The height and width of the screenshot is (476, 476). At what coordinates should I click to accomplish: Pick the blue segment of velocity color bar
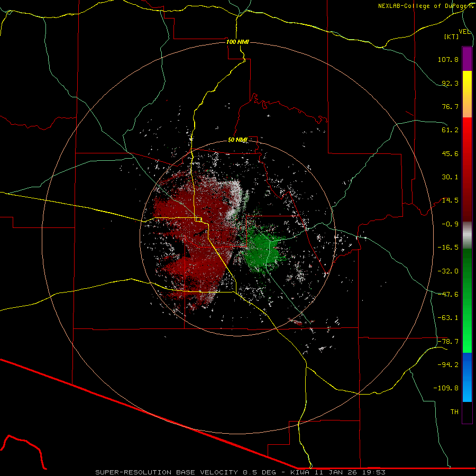point(467,377)
